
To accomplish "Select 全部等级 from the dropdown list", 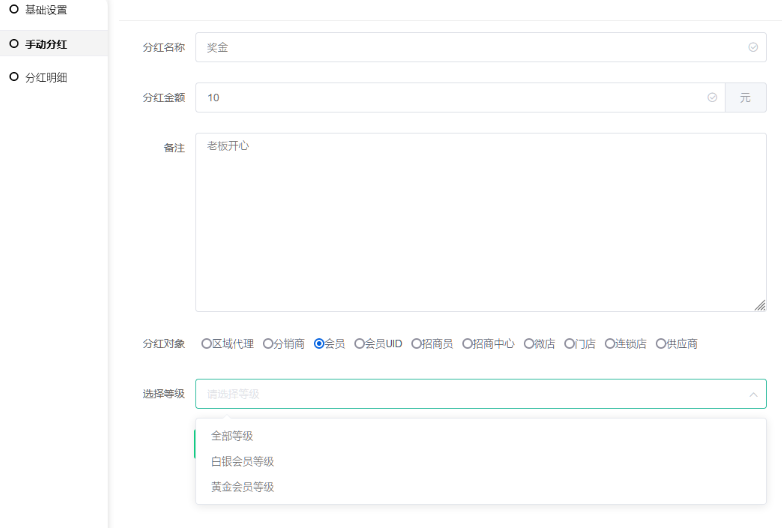I will pyautogui.click(x=232, y=436).
